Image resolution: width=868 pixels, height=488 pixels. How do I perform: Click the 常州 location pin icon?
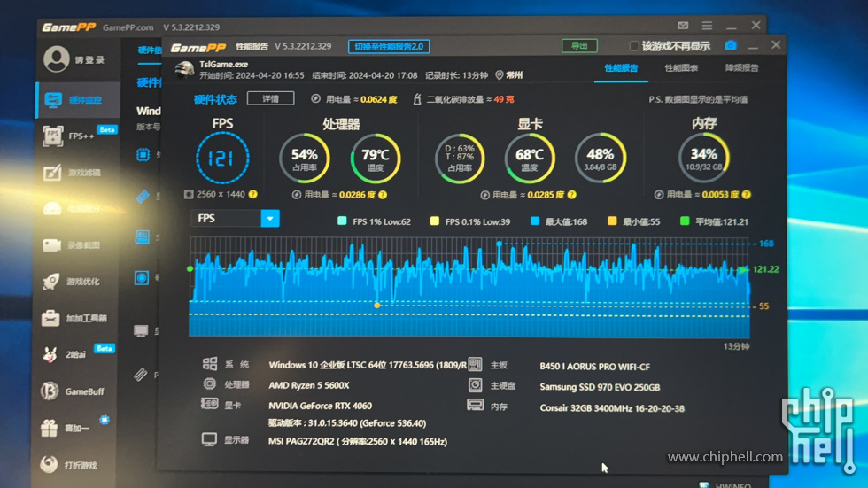coord(500,75)
